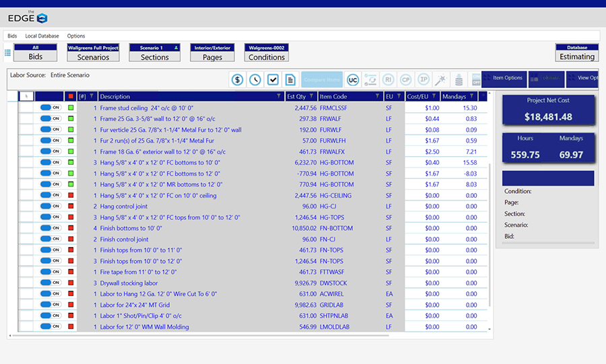
Task: Toggle the Hang control joint row switch
Action: [50, 207]
